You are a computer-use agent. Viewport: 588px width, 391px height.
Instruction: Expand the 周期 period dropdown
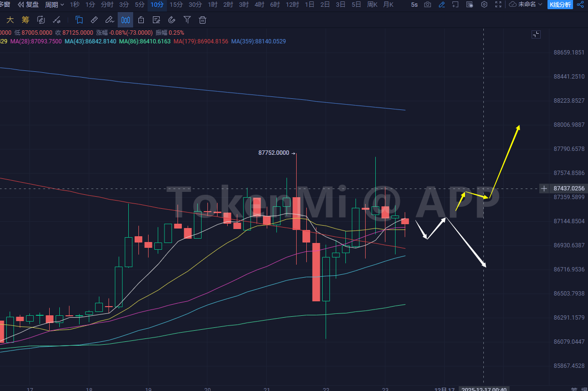(x=54, y=4)
